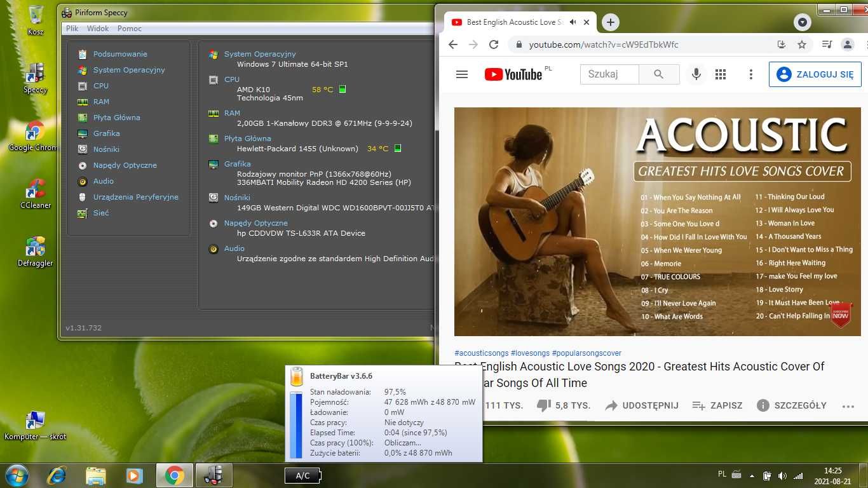Screen dimensions: 868x488
Task: Open the #lovesongs hashtag link
Action: 530,353
